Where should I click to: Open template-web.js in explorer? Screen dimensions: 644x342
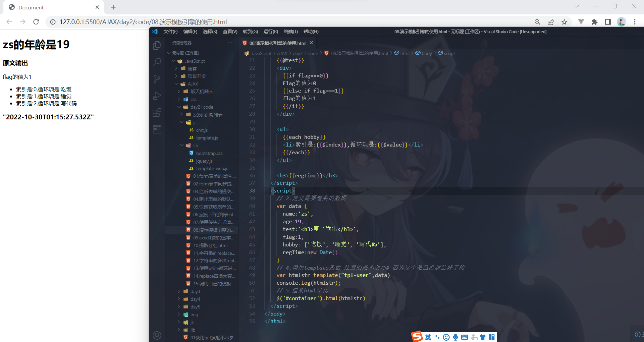coord(202,168)
